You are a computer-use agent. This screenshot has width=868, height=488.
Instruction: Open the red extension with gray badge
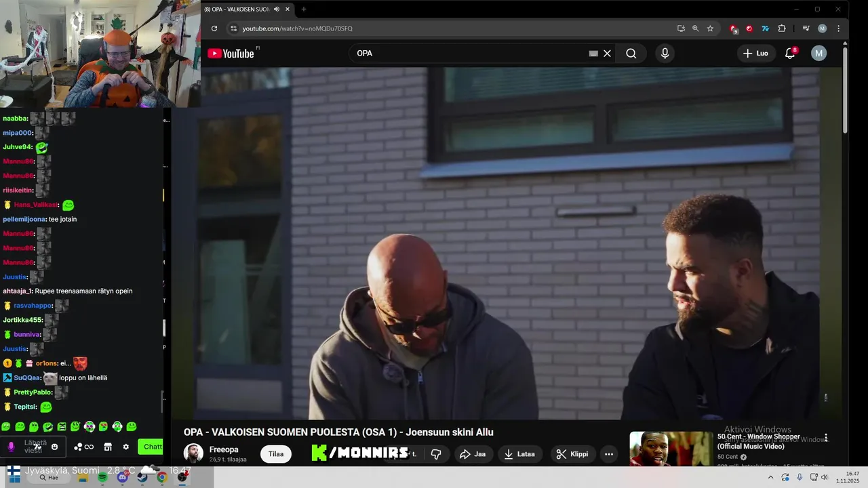[x=733, y=28]
